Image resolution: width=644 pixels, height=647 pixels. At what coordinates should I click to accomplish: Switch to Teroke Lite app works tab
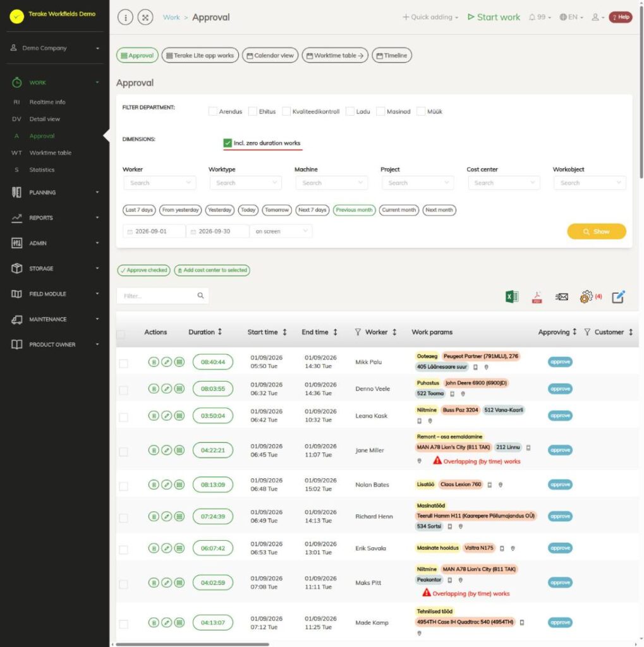pos(200,56)
